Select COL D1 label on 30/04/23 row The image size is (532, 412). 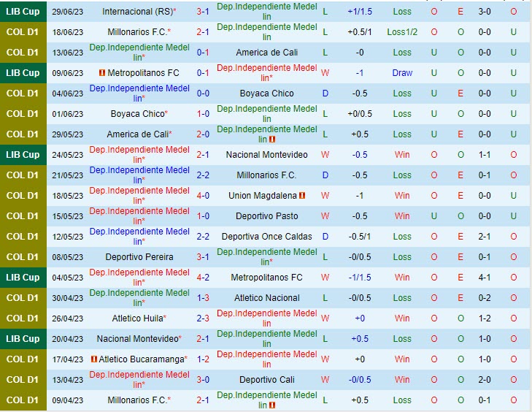[x=23, y=298]
